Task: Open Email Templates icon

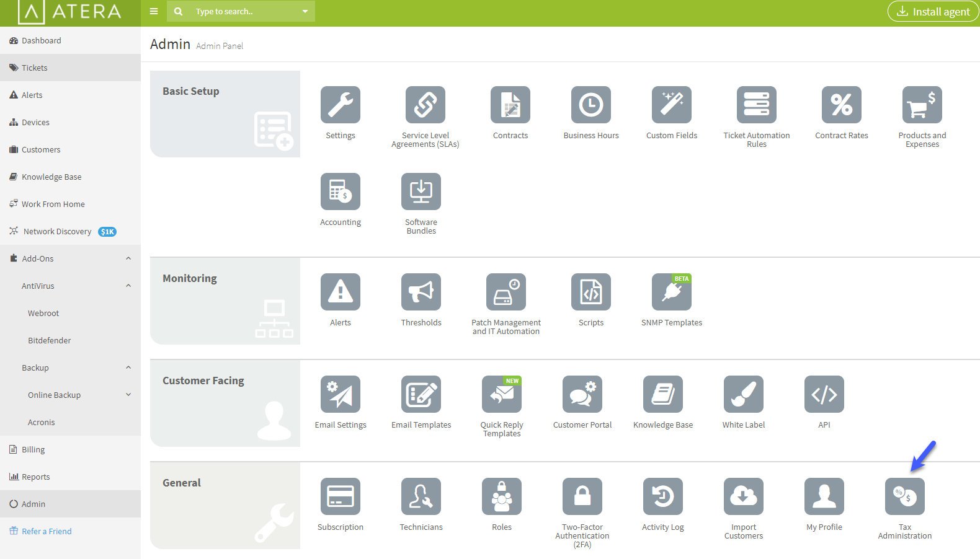Action: point(421,394)
